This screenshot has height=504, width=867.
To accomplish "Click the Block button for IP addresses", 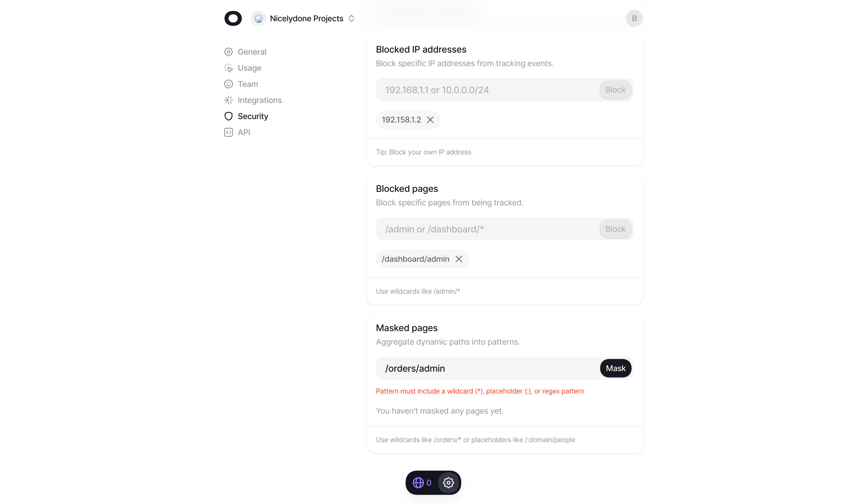I will coord(615,90).
